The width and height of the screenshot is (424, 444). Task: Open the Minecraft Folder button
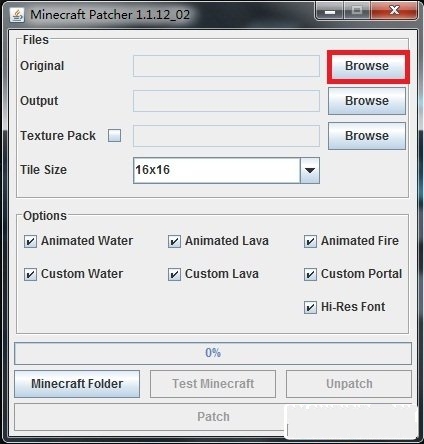(x=77, y=384)
